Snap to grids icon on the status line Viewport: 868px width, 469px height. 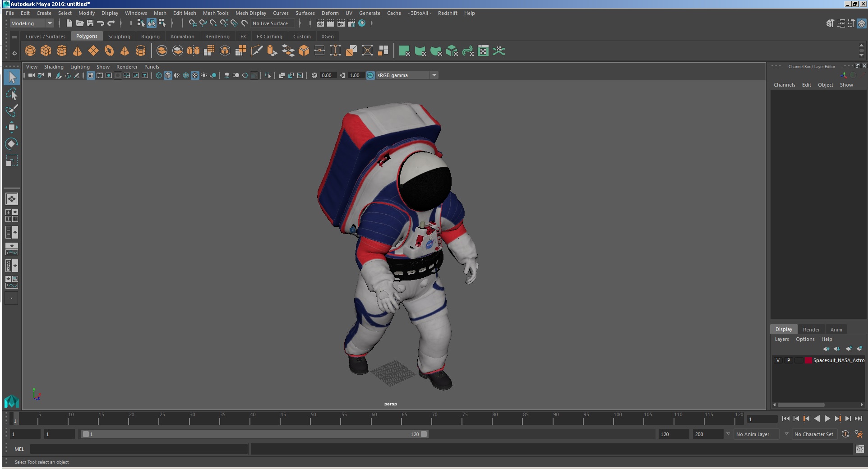192,23
